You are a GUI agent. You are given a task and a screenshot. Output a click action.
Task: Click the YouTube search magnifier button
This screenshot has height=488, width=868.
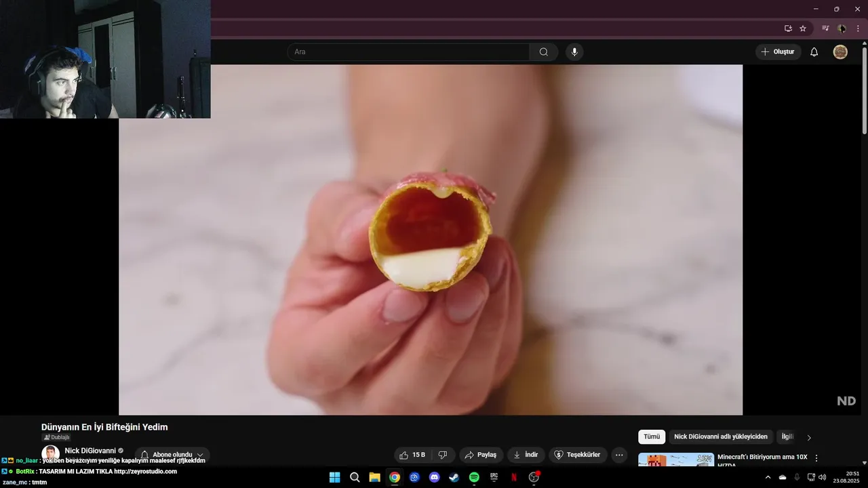point(544,52)
